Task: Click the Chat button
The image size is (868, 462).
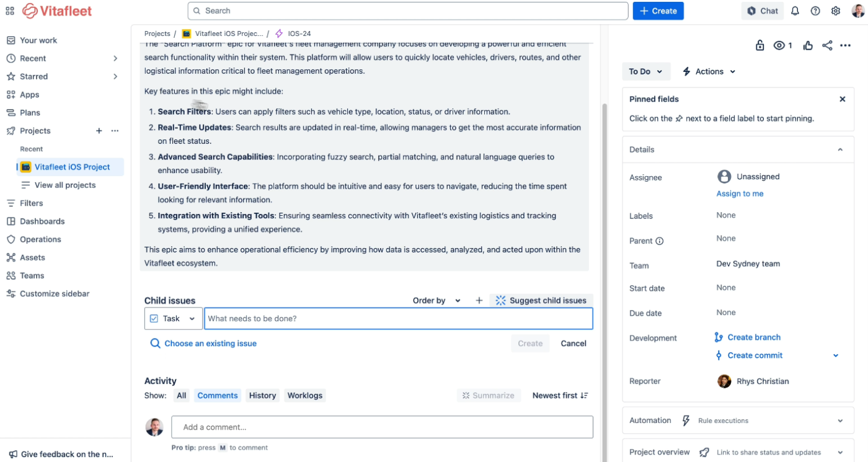Action: 762,11
